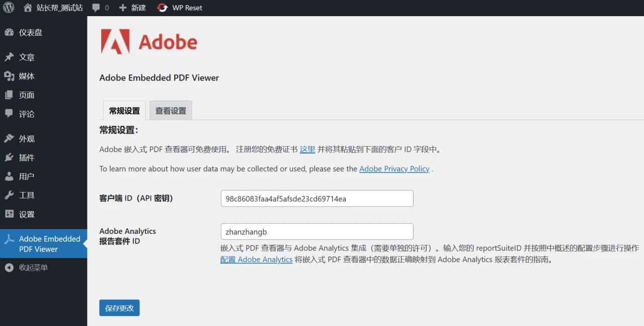The height and width of the screenshot is (326, 644).
Task: Open the 工具 tools menu
Action: 27,195
